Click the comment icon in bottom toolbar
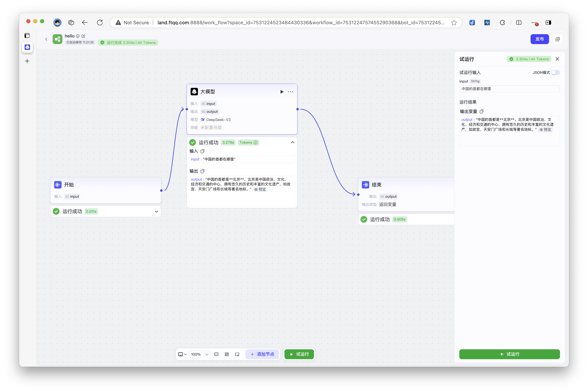Viewport: 588px width, 392px height. [217, 354]
